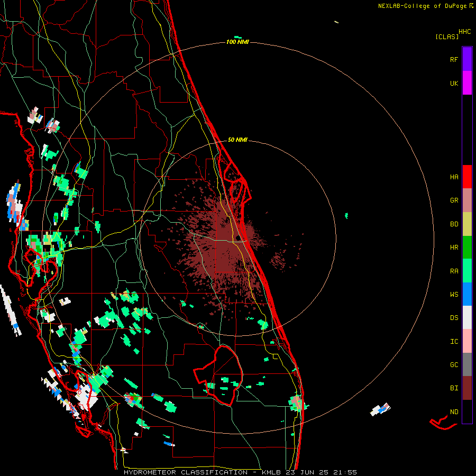Click the 'IC' legend label
Viewport: 476px width, 476px height.
click(454, 342)
